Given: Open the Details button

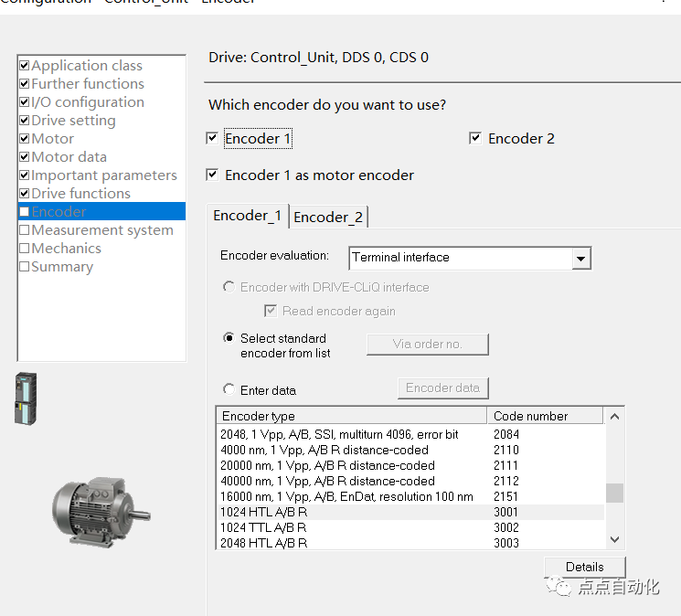Looking at the screenshot, I should click(585, 567).
